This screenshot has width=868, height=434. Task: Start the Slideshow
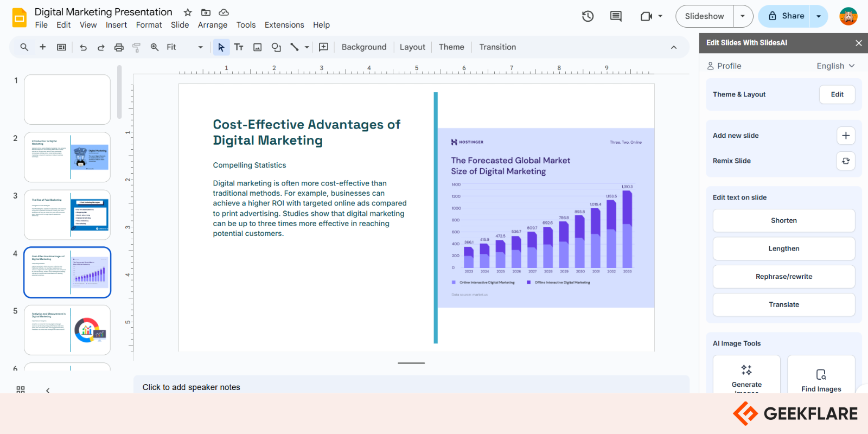pyautogui.click(x=704, y=16)
